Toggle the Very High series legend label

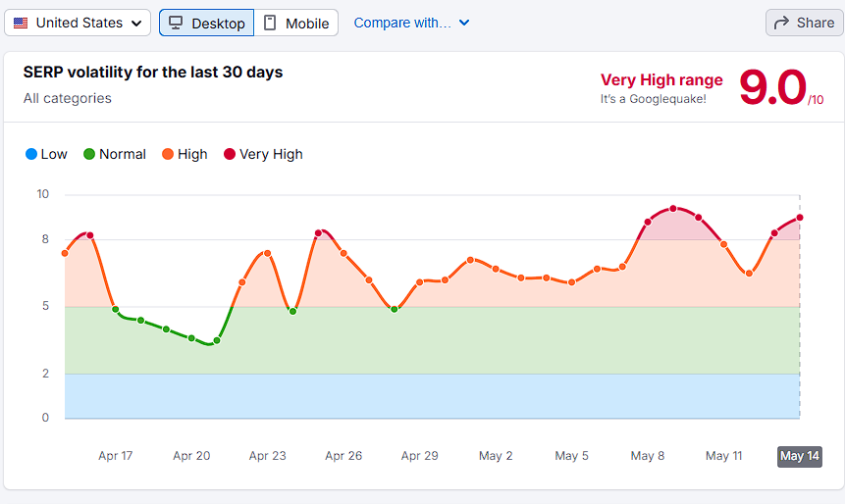(271, 155)
